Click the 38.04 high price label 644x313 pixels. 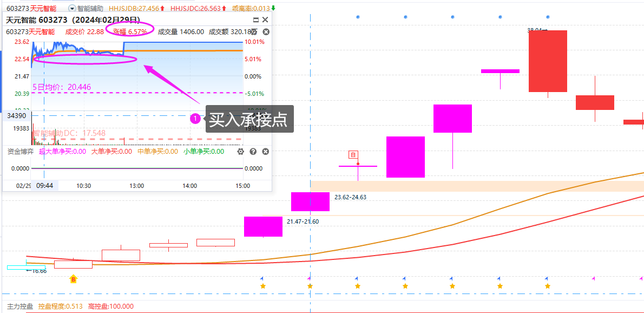pyautogui.click(x=537, y=30)
